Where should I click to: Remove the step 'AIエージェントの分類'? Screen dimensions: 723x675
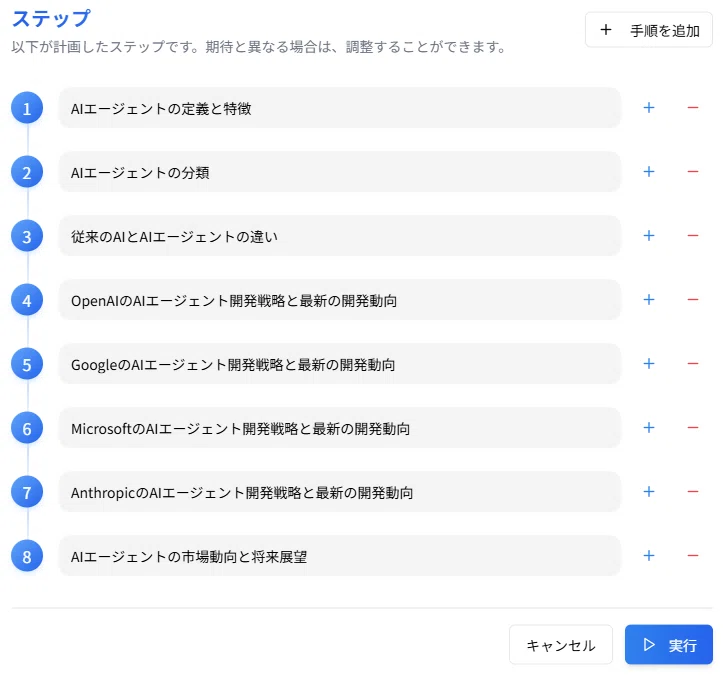click(x=693, y=172)
